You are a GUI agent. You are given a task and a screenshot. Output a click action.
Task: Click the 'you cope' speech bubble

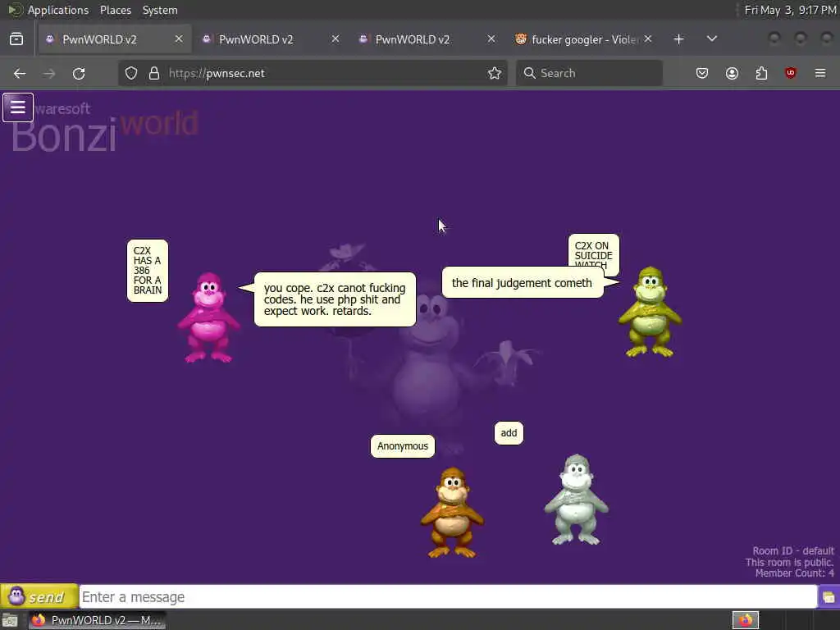click(335, 299)
